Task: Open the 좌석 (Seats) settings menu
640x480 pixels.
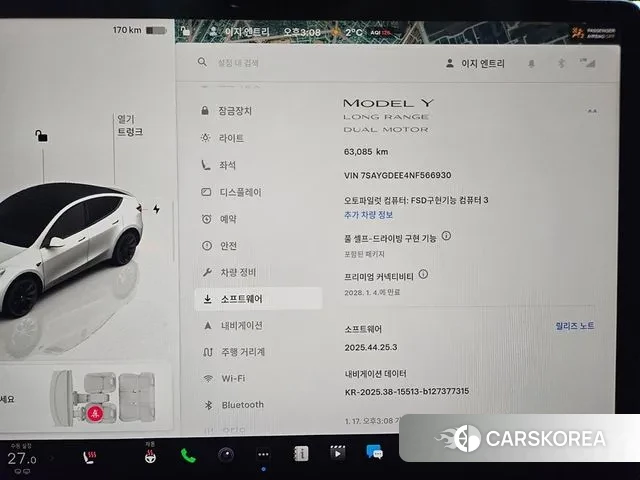Action: tap(219, 165)
